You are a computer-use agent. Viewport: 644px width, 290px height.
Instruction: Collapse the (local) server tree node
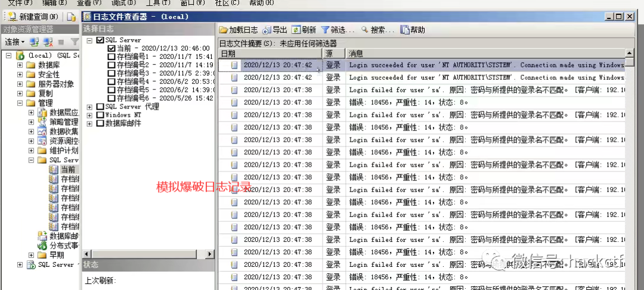click(x=8, y=55)
